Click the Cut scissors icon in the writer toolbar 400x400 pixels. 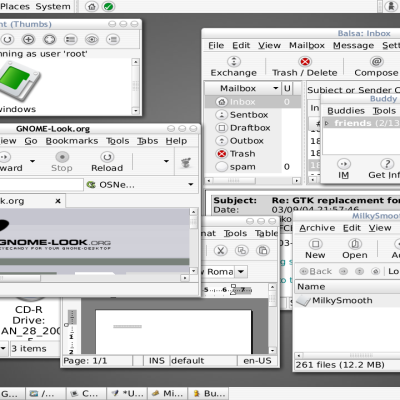[x=221, y=251]
